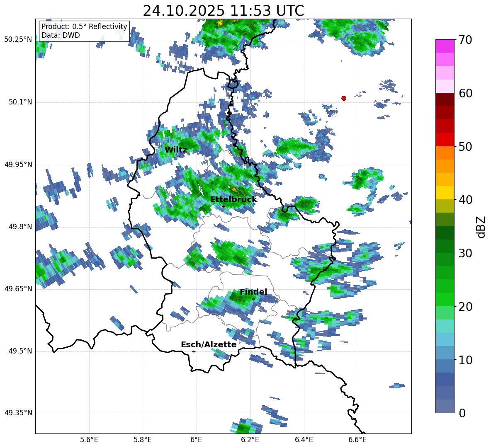The image size is (491, 448).
Task: Click the 30 tick on the colorbar
Action: tap(465, 253)
